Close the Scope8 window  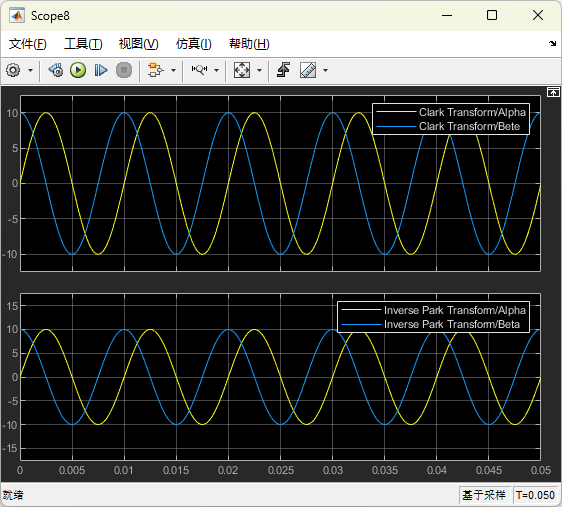tap(538, 15)
